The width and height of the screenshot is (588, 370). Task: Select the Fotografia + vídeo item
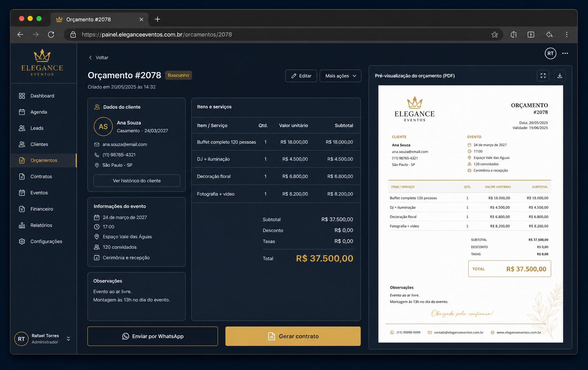pos(276,194)
